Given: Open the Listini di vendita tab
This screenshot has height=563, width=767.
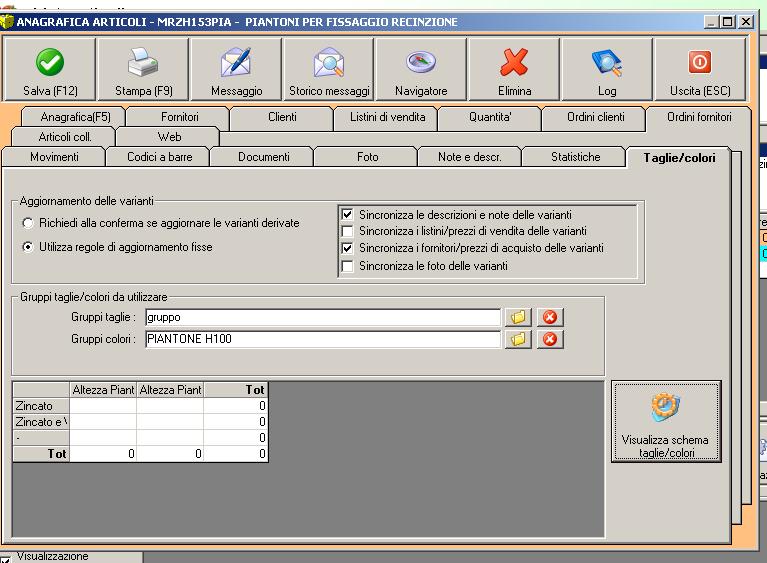Looking at the screenshot, I should 387,117.
